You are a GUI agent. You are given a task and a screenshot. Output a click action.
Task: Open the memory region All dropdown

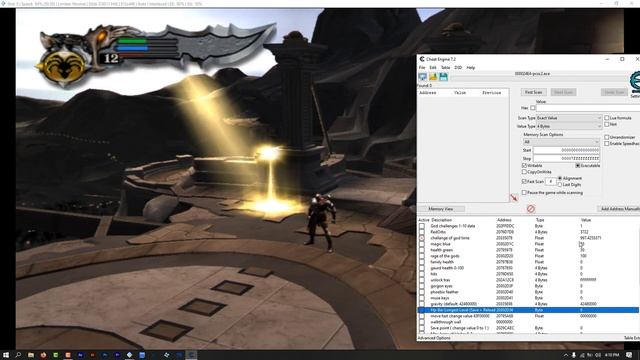pyautogui.click(x=561, y=142)
